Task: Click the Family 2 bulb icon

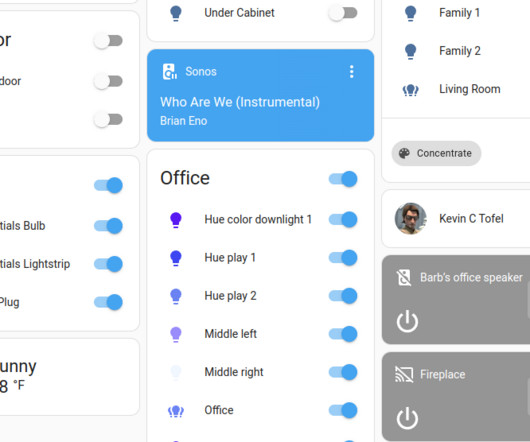Action: tap(410, 51)
